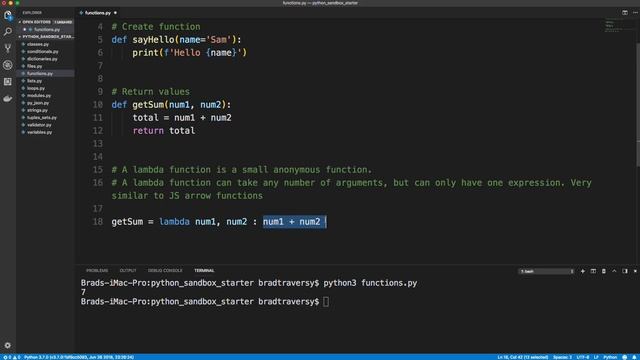Image resolution: width=640 pixels, height=360 pixels.
Task: Open tuples_sets.py in the file explorer
Action: coord(42,118)
